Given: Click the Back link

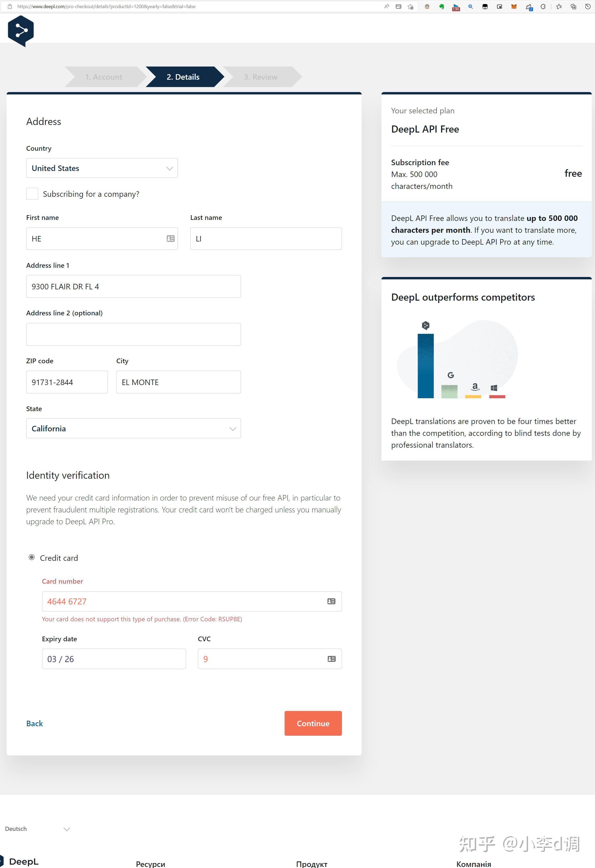Looking at the screenshot, I should [34, 723].
